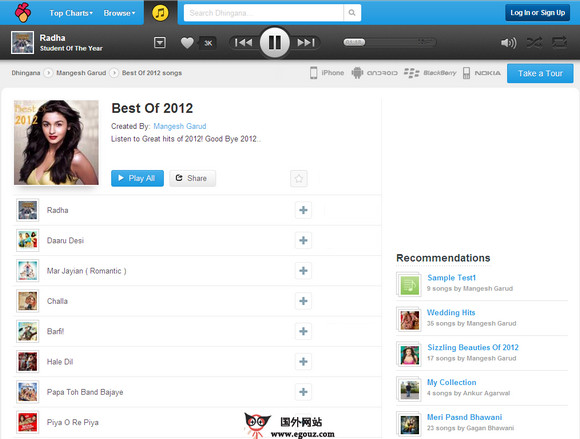This screenshot has width=580, height=439.
Task: Open the Top Charts dropdown menu
Action: (x=71, y=13)
